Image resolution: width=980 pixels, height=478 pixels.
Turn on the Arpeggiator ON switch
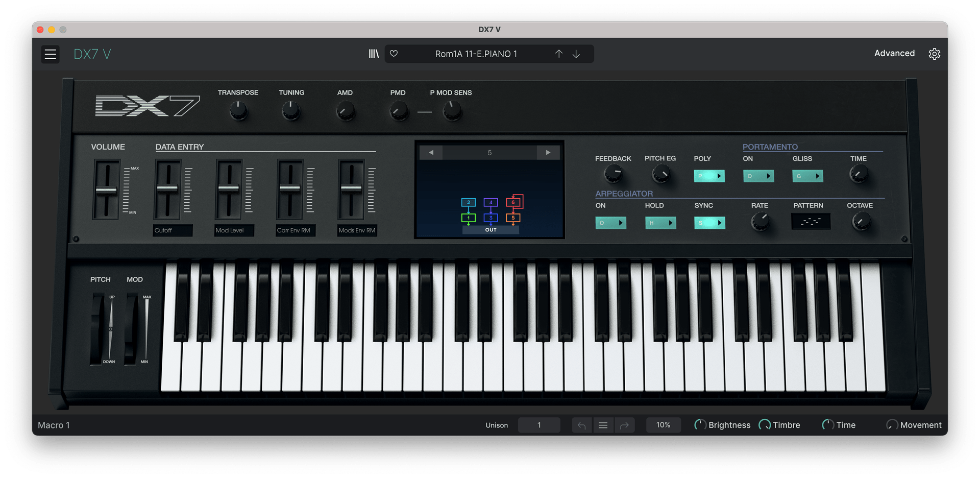pos(610,223)
